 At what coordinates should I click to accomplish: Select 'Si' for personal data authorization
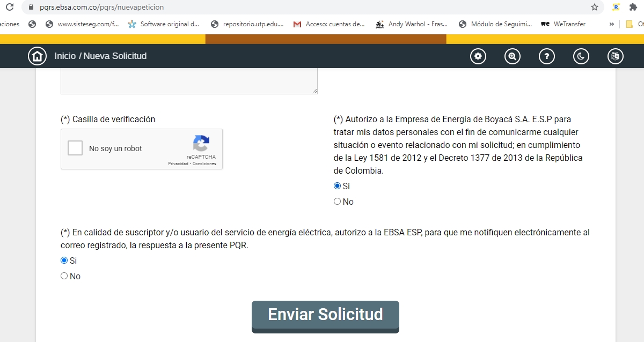tap(338, 186)
